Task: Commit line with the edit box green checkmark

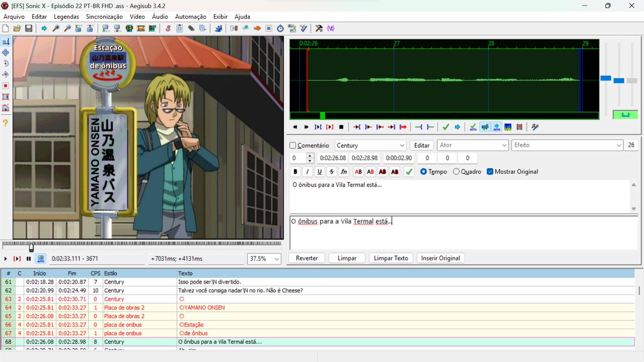Action: pos(409,172)
